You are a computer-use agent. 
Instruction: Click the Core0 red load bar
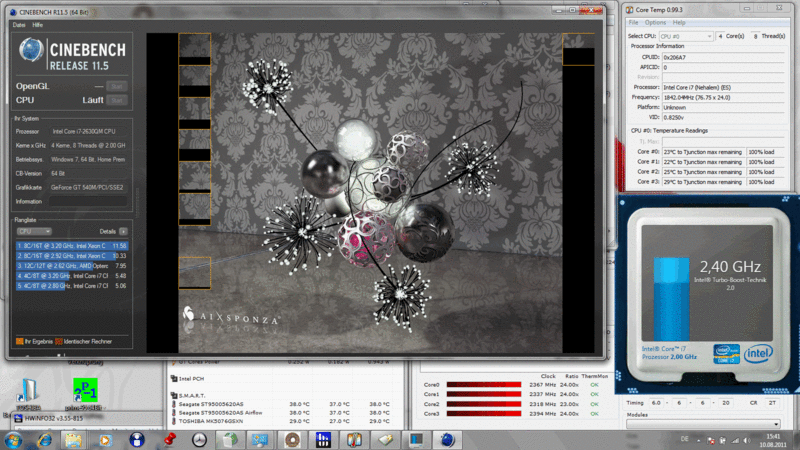[484, 385]
